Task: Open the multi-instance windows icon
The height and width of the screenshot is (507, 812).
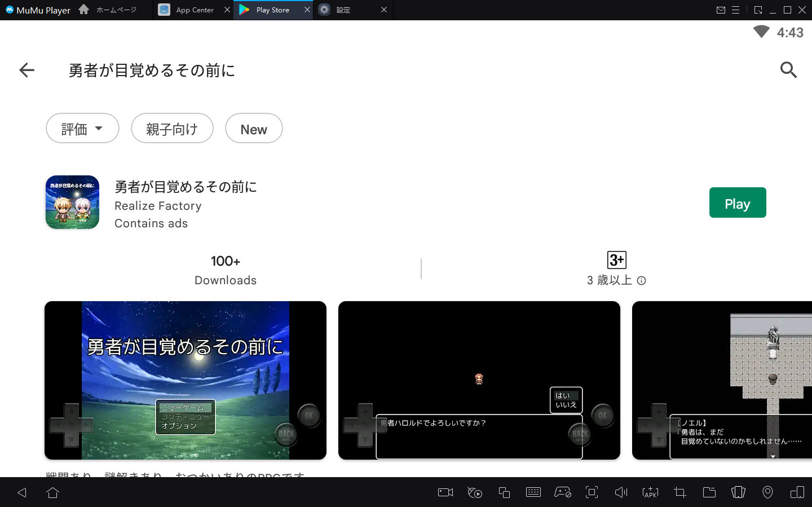Action: click(504, 492)
